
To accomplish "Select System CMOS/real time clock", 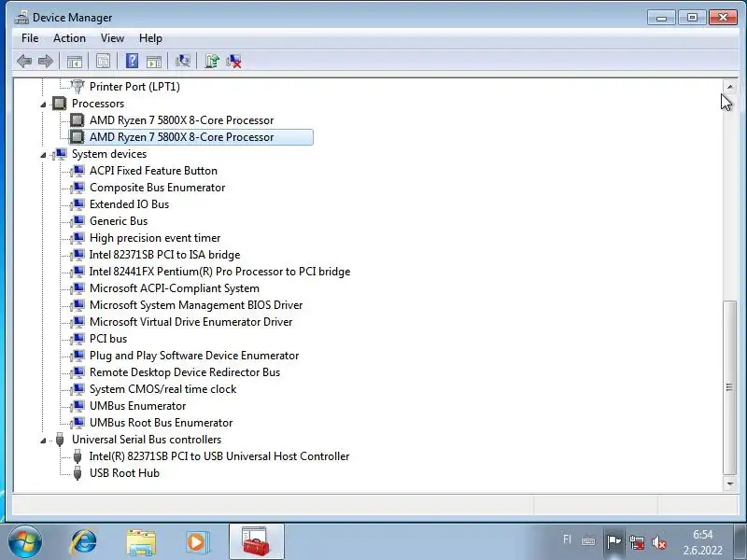I will (162, 389).
